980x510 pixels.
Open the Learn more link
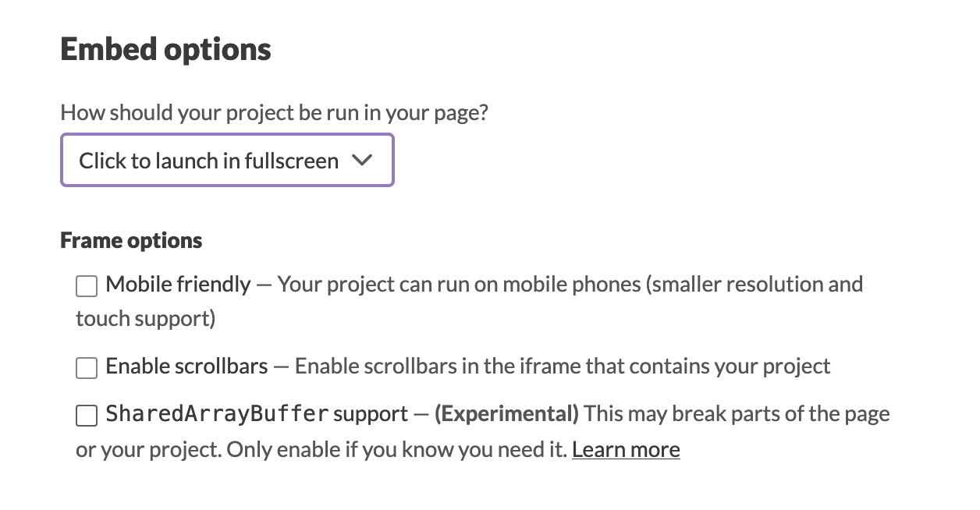(x=626, y=449)
